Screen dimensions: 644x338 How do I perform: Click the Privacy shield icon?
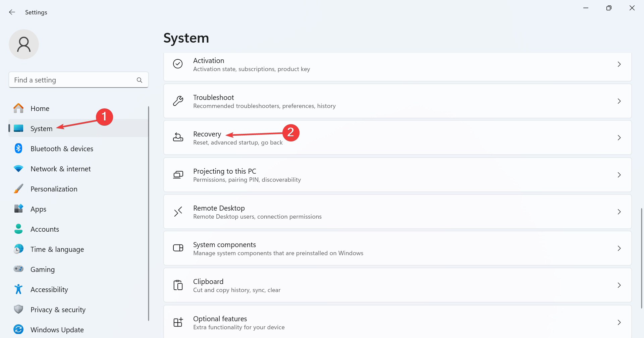pos(18,309)
